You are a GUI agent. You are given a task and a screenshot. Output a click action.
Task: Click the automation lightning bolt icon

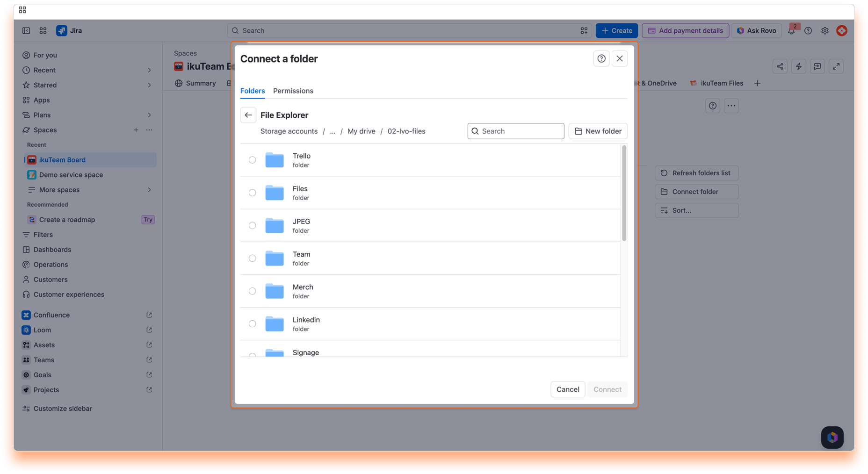[799, 66]
